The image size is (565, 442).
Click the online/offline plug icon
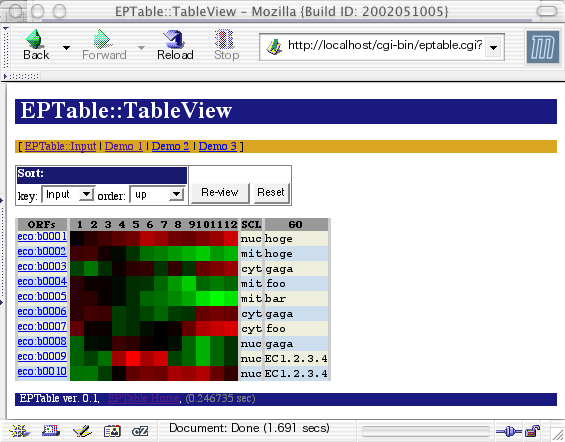pyautogui.click(x=508, y=431)
